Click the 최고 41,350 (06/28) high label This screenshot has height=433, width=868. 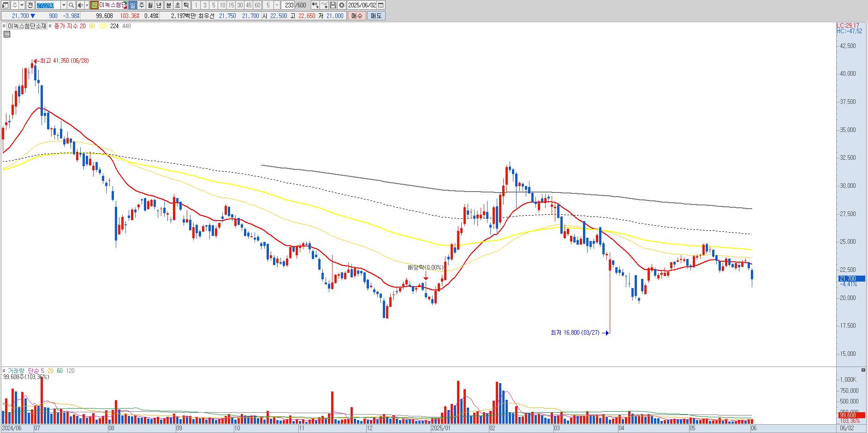pyautogui.click(x=64, y=60)
